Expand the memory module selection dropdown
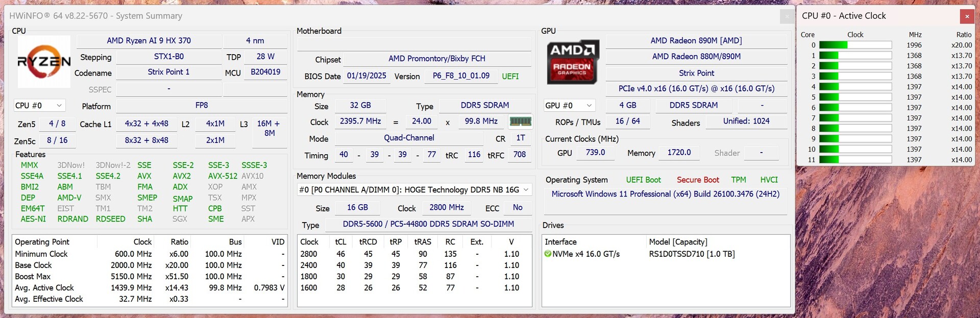 [x=414, y=190]
